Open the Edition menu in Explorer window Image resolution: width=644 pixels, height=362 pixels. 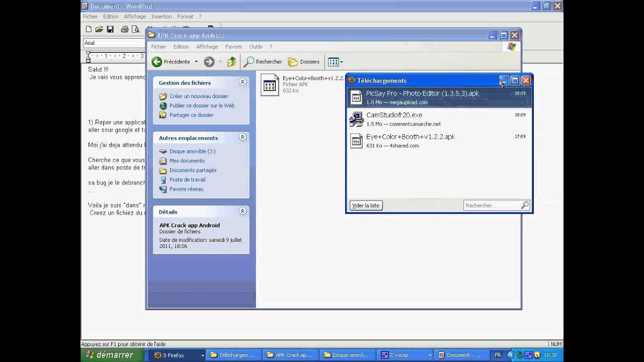[x=181, y=47]
